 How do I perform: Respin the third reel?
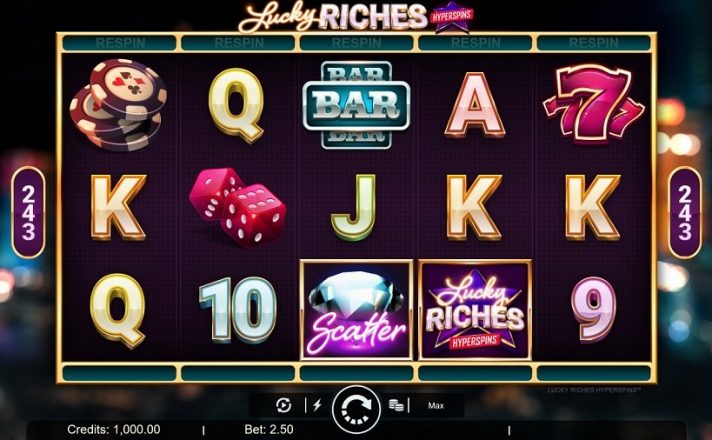(x=356, y=43)
